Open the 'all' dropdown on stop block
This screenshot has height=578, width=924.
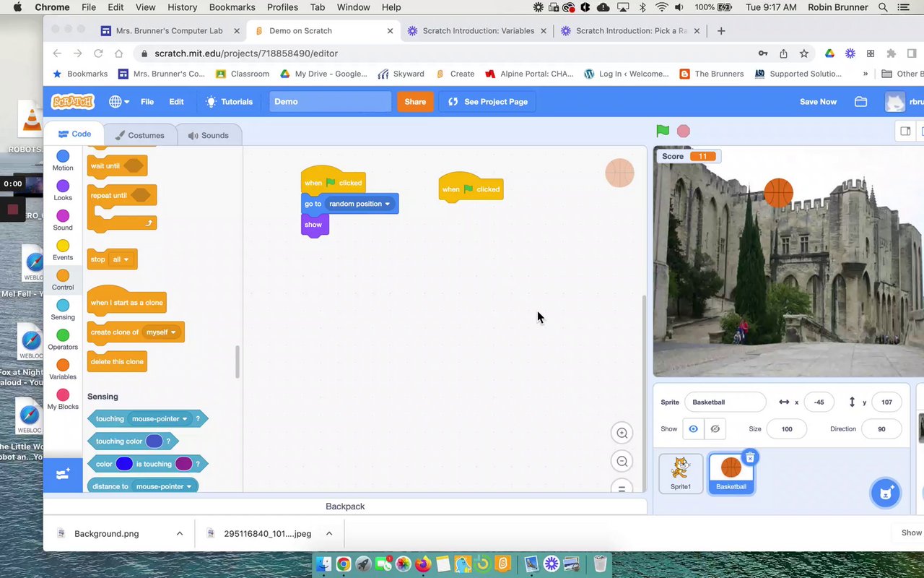click(121, 259)
